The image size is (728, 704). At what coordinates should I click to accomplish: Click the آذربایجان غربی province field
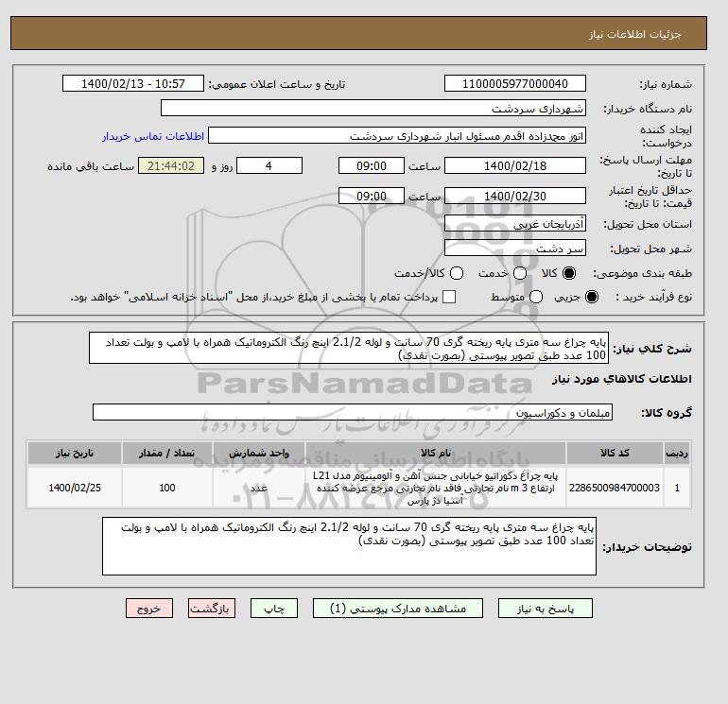(515, 224)
